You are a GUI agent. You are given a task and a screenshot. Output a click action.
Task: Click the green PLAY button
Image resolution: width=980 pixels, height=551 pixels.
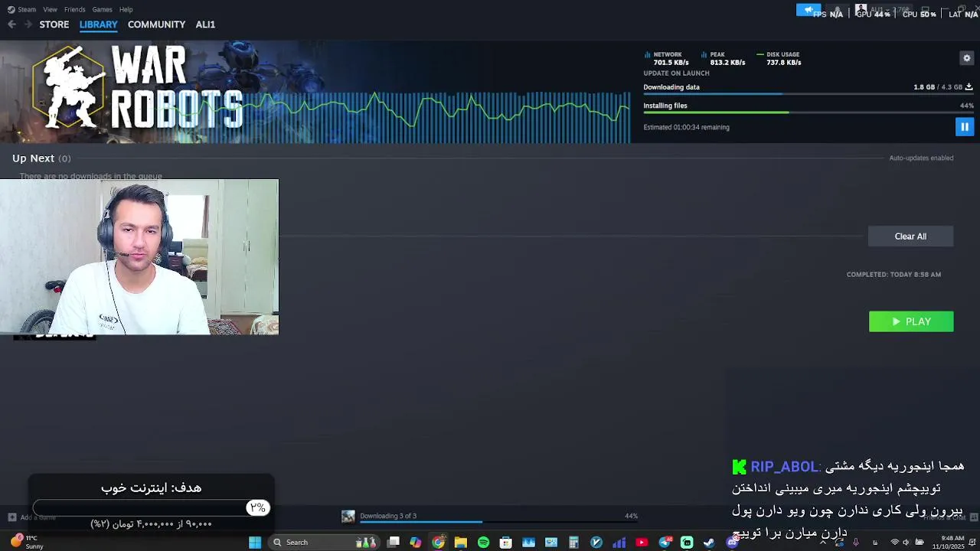point(911,321)
